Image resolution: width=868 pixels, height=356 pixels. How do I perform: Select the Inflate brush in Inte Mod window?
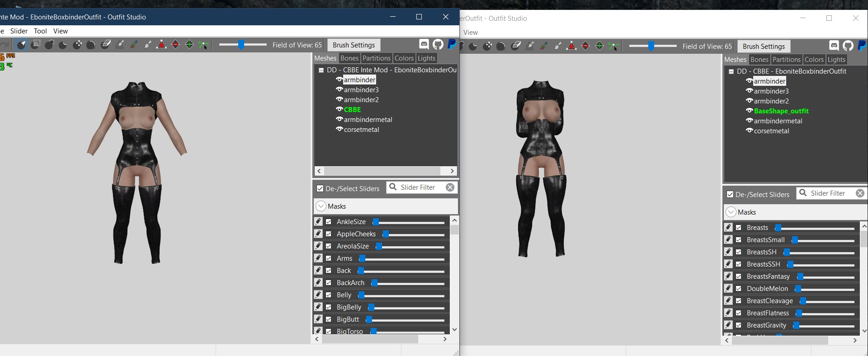coord(49,44)
